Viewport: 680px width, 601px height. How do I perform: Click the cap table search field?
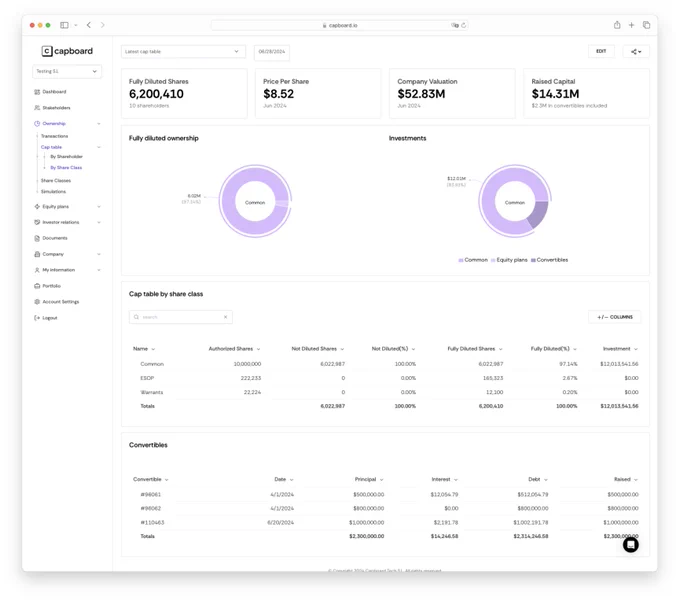(180, 317)
